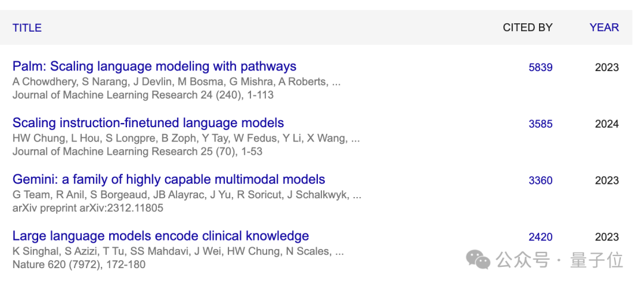Screen dimensions: 644x286
Task: View the 2420 citations link
Action: 540,237
